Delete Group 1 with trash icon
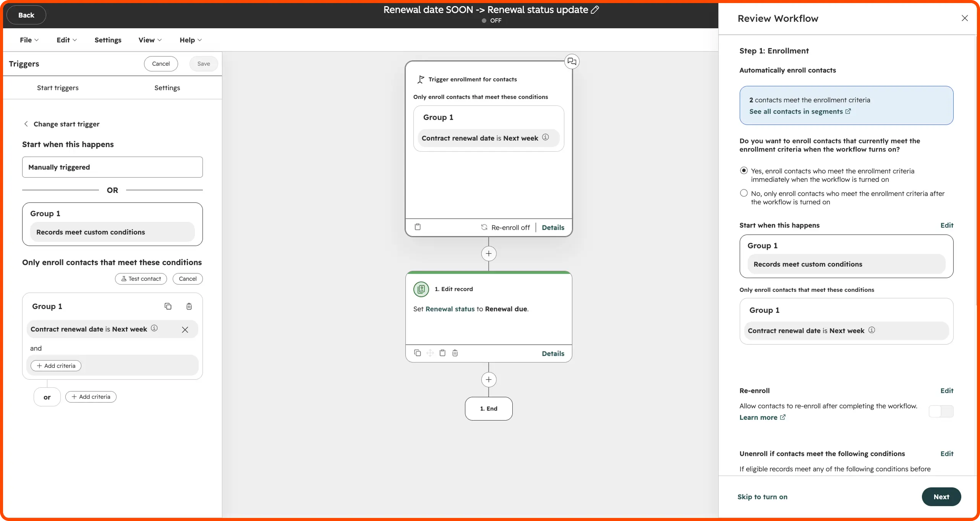 coord(189,306)
